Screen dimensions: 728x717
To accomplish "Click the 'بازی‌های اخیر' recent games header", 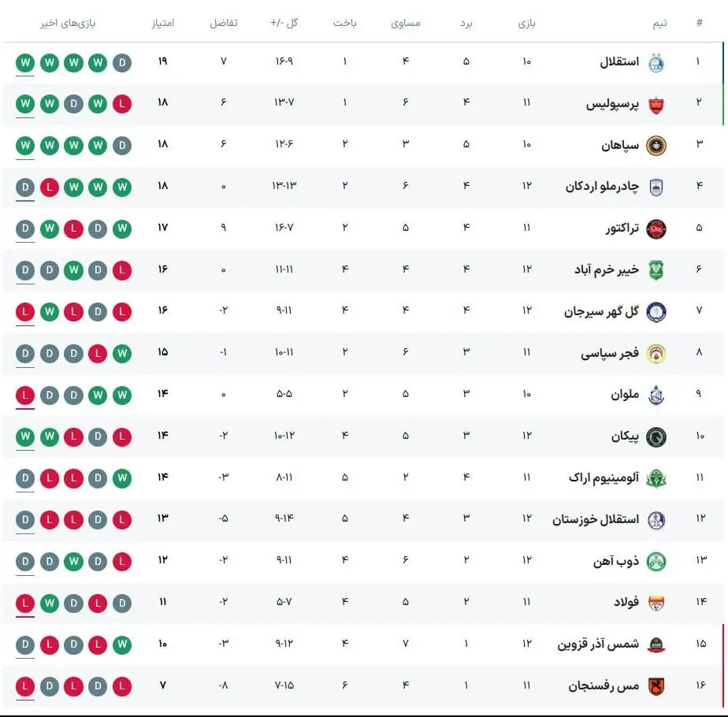I will [68, 23].
